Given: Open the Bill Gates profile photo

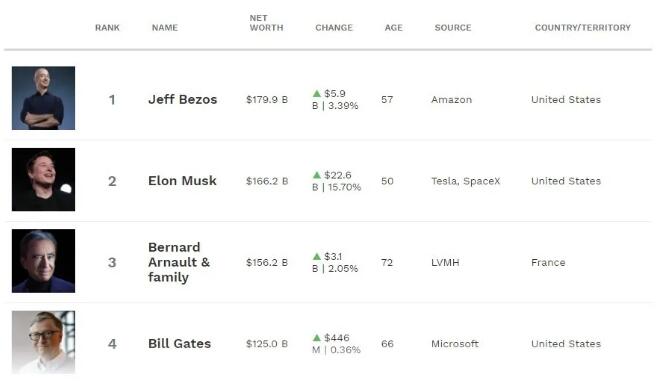Looking at the screenshot, I should tap(43, 343).
